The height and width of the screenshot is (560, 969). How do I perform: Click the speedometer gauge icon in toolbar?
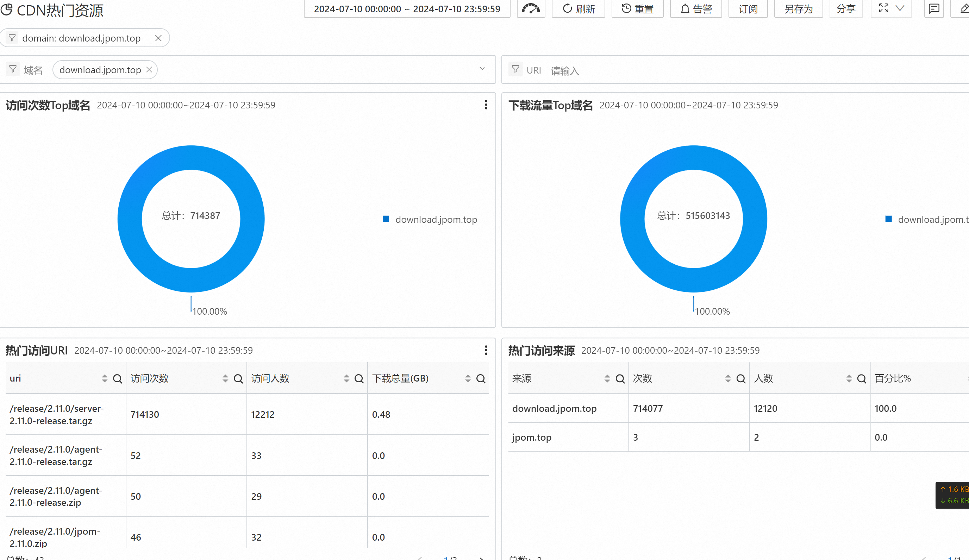click(x=531, y=8)
